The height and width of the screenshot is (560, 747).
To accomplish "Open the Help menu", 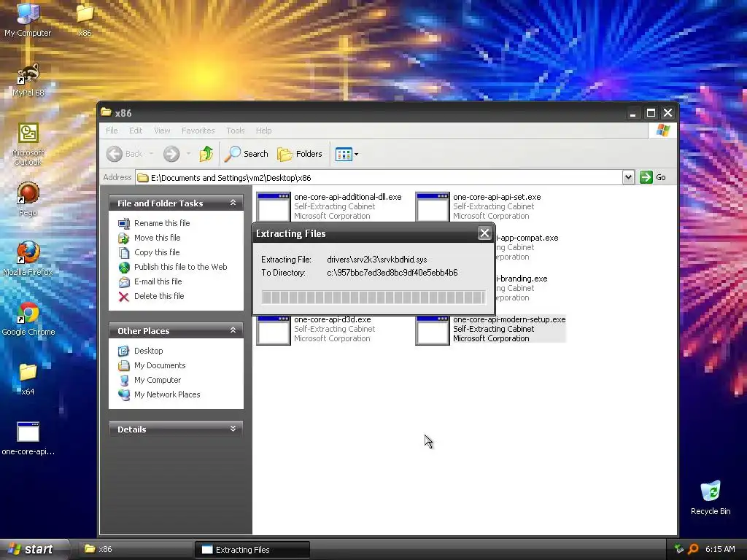I will [x=263, y=131].
